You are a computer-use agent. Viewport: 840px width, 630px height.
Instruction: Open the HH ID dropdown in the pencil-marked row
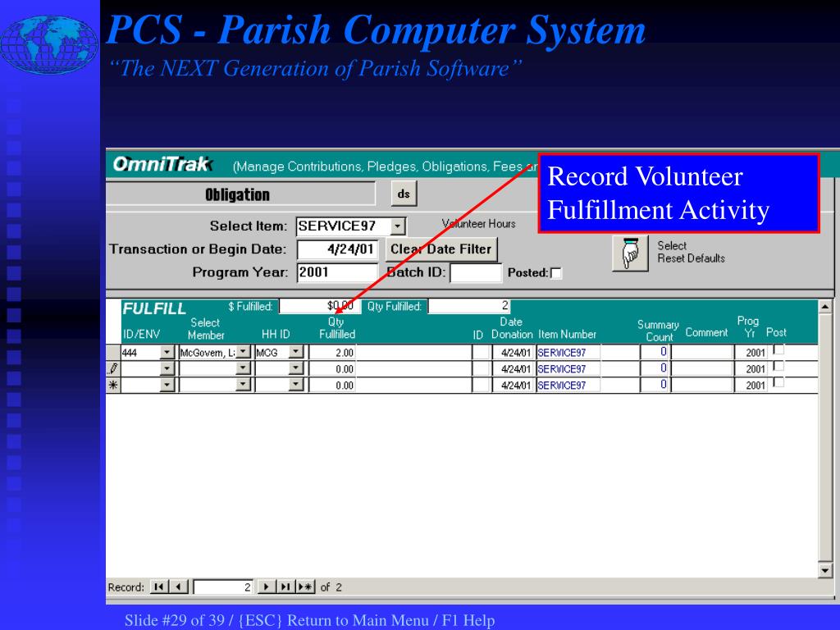click(296, 368)
